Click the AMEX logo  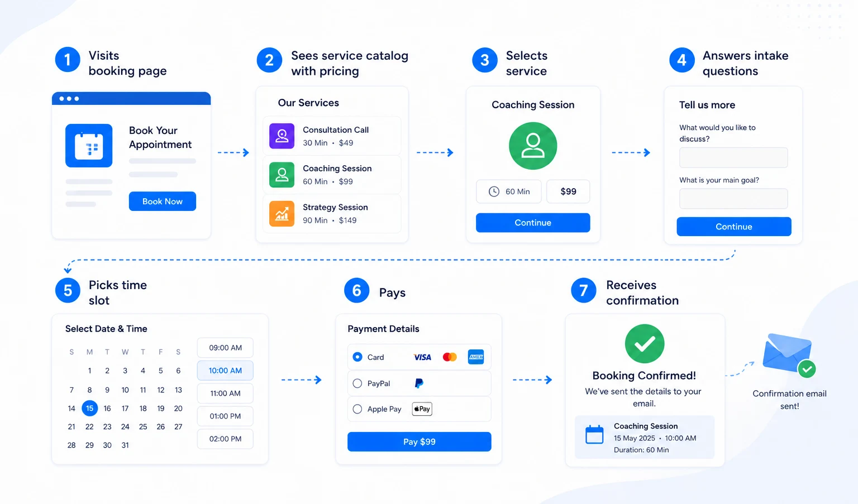pyautogui.click(x=476, y=357)
